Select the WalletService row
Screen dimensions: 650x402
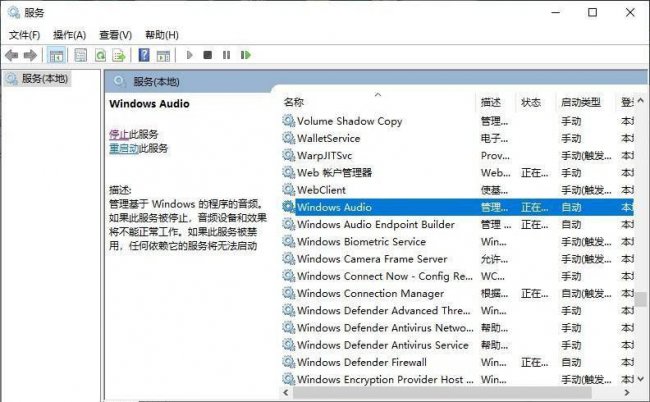pyautogui.click(x=458, y=138)
